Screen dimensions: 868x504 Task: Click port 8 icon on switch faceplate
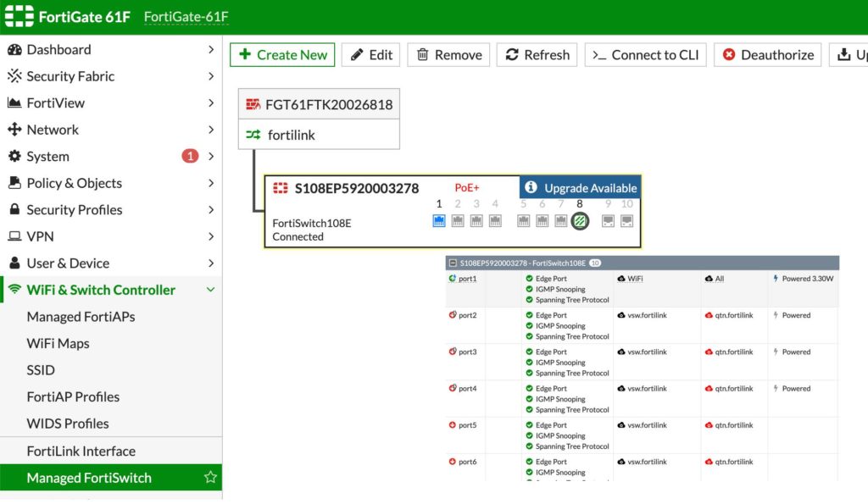point(580,221)
